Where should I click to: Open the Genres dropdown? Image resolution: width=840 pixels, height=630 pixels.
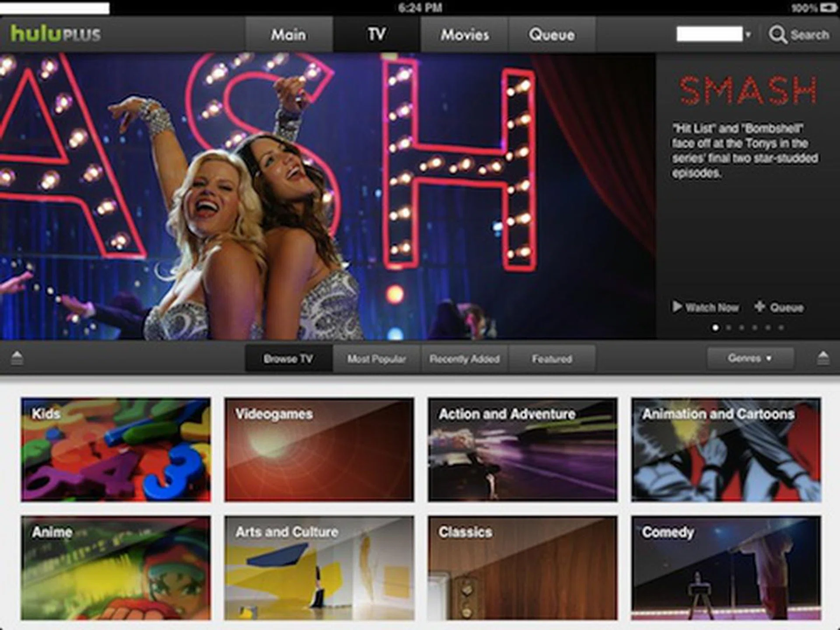(750, 359)
